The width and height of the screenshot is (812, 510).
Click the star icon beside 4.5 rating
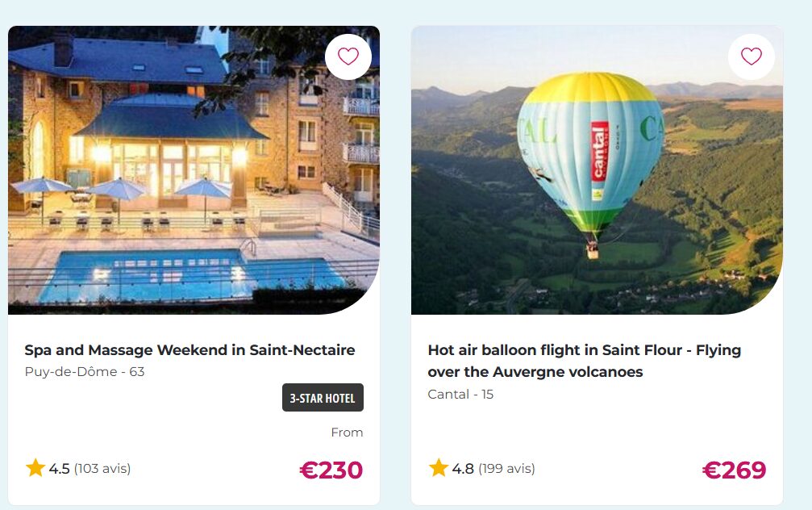tap(35, 467)
